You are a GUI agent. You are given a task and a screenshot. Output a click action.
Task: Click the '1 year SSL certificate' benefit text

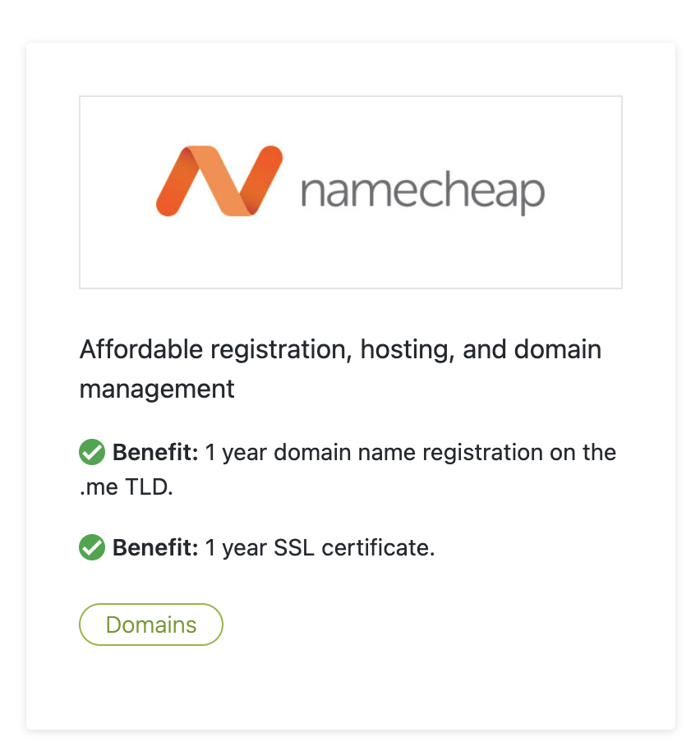pos(320,547)
